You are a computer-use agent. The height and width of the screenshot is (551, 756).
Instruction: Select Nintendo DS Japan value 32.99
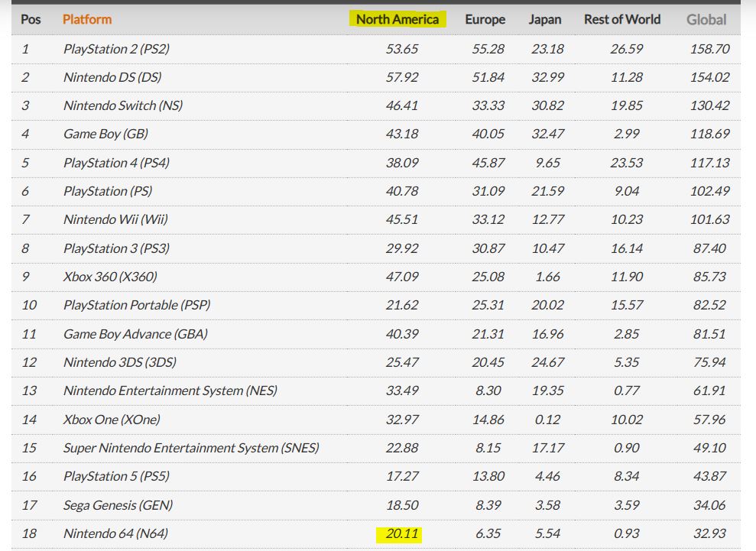coord(548,77)
